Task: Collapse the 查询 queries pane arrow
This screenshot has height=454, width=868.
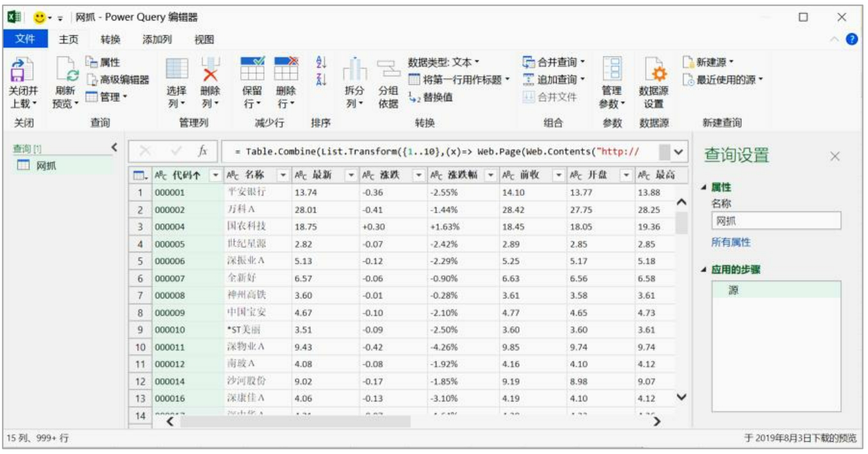Action: [x=115, y=147]
